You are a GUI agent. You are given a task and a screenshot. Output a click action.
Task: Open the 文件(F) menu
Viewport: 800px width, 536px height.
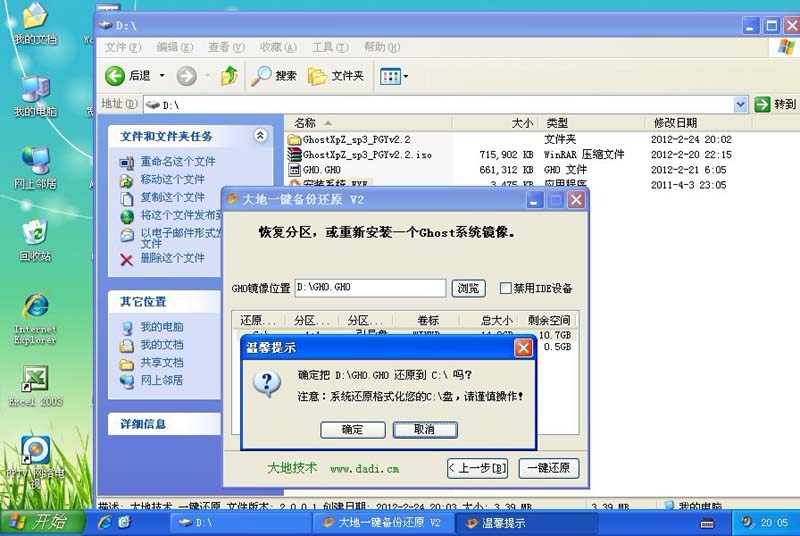122,47
